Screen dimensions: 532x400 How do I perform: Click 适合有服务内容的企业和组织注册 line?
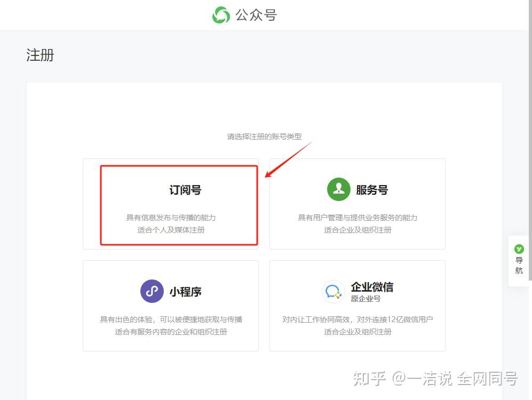coord(171,332)
